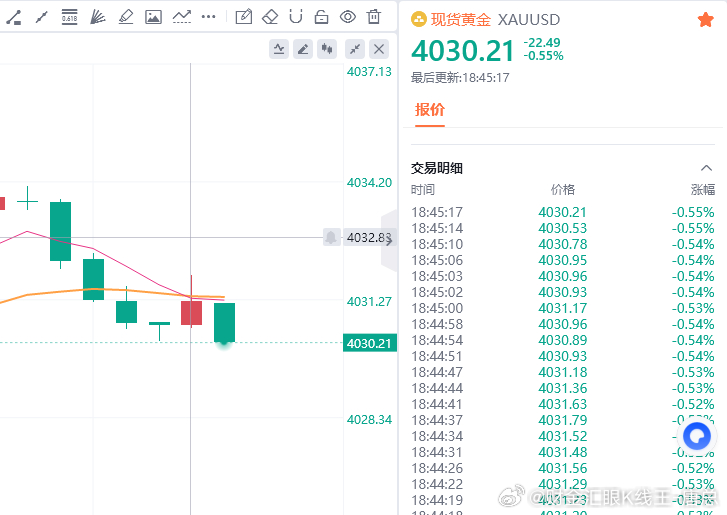Click the 价格 column header
Screen dimensions: 727x515
(563, 190)
